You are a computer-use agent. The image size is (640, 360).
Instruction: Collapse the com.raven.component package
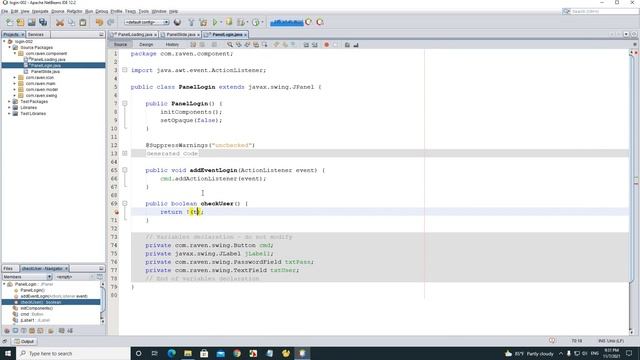click(x=15, y=53)
